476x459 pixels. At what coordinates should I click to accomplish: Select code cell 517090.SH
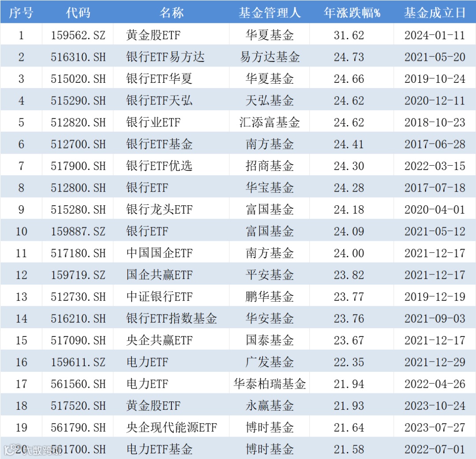pyautogui.click(x=78, y=341)
